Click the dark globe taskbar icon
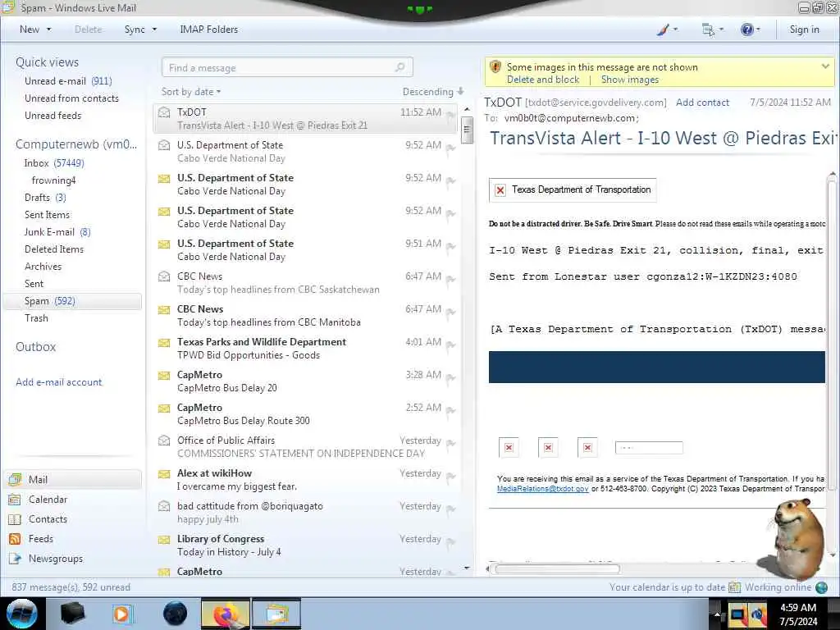Viewport: 840px width, 630px height. 176,614
